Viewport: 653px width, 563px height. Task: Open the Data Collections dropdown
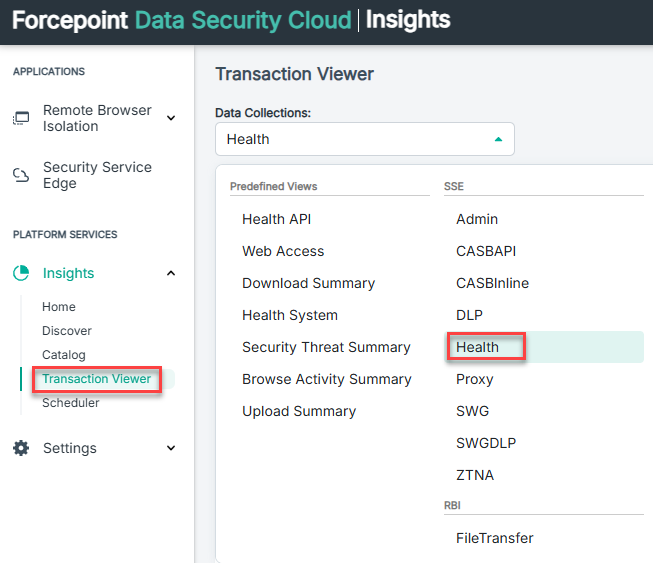[364, 139]
